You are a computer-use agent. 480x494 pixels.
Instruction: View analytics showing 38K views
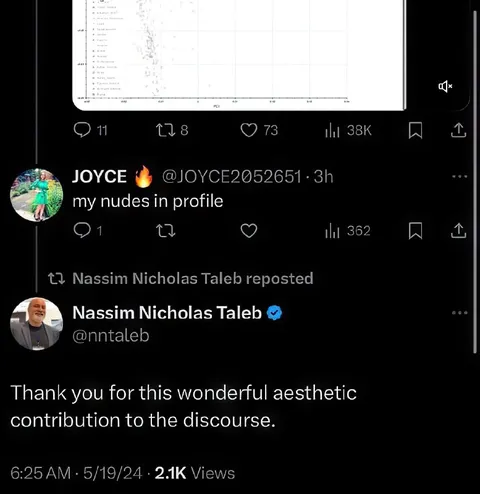(348, 130)
